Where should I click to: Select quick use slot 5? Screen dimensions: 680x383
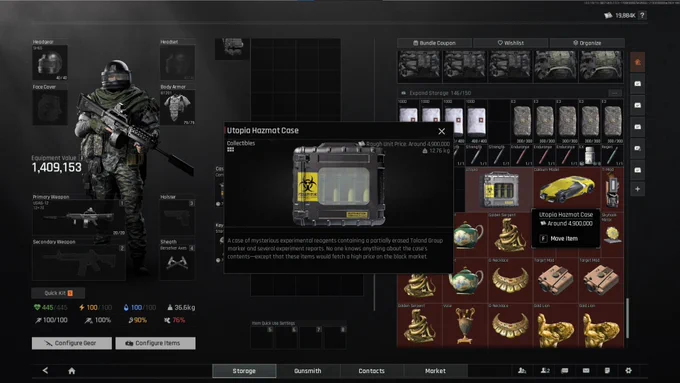262,337
